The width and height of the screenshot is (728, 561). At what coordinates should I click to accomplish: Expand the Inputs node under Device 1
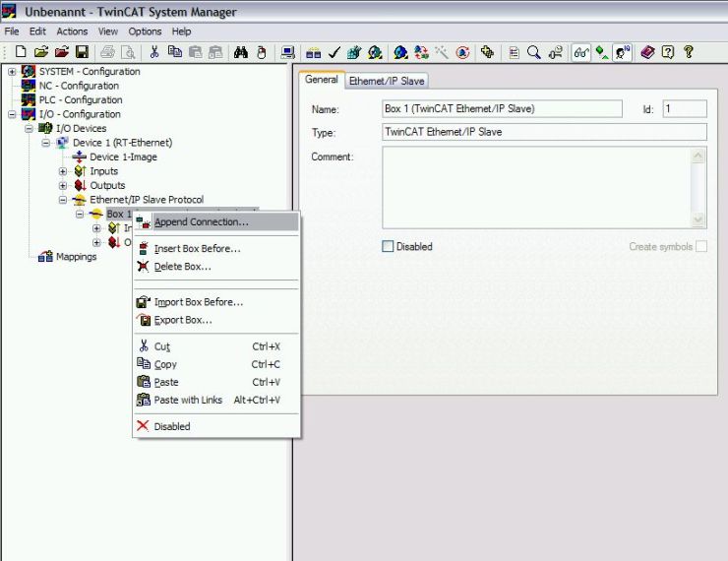coord(63,171)
